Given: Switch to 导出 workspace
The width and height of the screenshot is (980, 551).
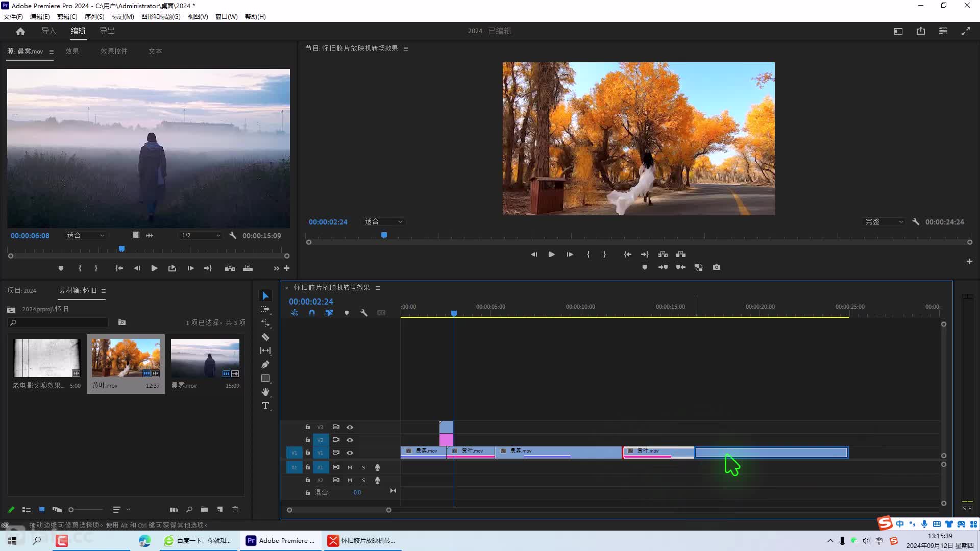Looking at the screenshot, I should pos(107,31).
